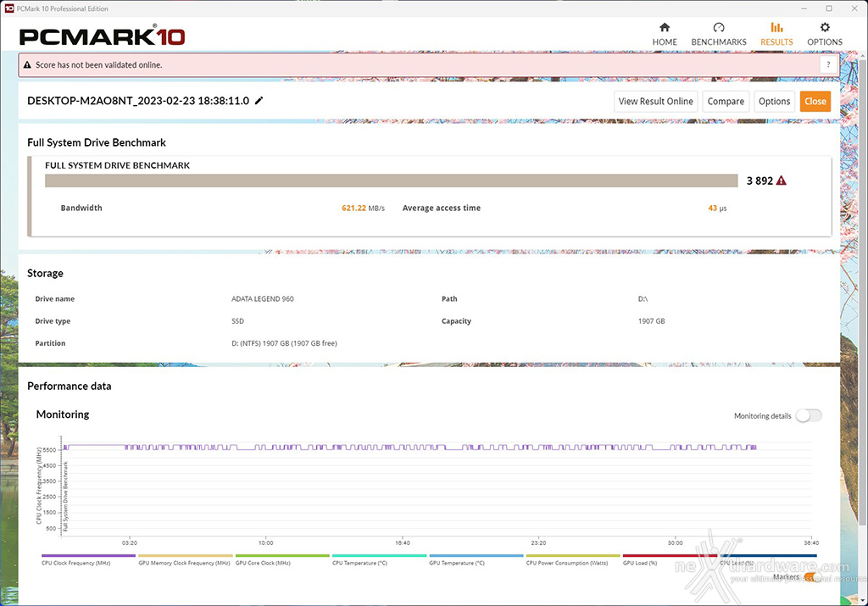Open the OPTIONS tab

click(824, 34)
